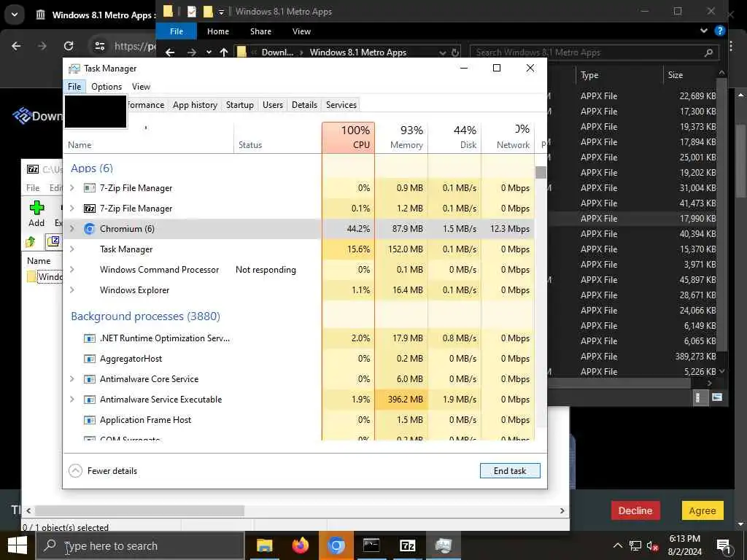Click the browser back arrow

[x=16, y=46]
